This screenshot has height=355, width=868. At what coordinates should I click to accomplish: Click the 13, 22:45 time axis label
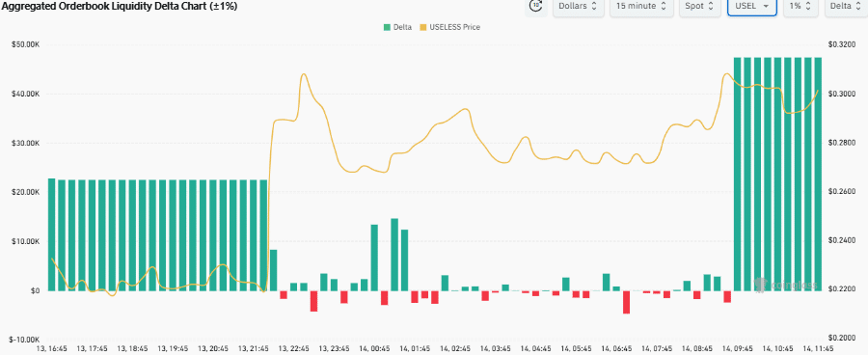[x=293, y=349]
